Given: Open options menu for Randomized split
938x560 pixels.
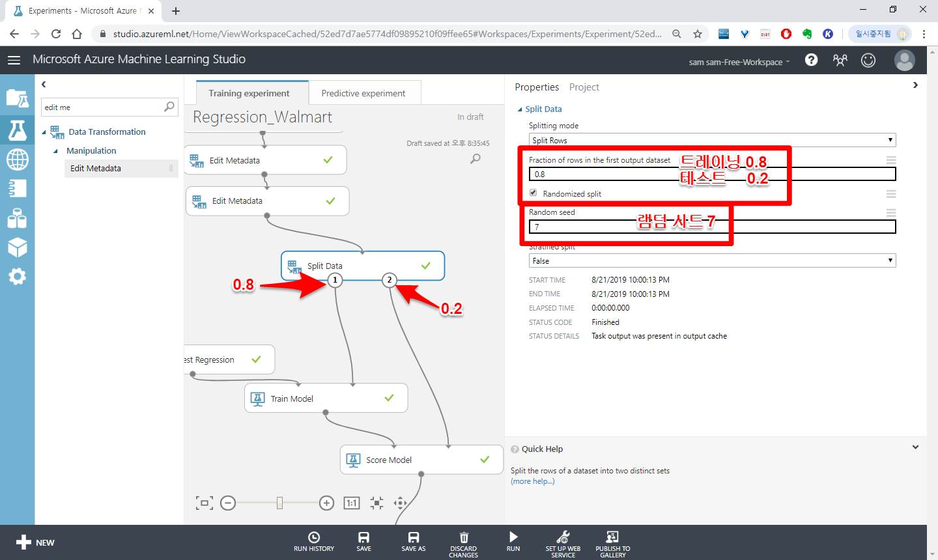Looking at the screenshot, I should (x=891, y=194).
